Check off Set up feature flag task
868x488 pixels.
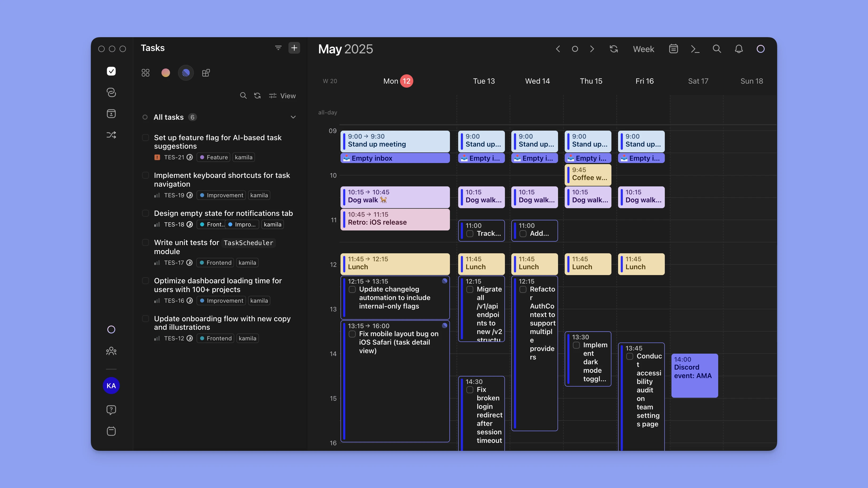[146, 138]
